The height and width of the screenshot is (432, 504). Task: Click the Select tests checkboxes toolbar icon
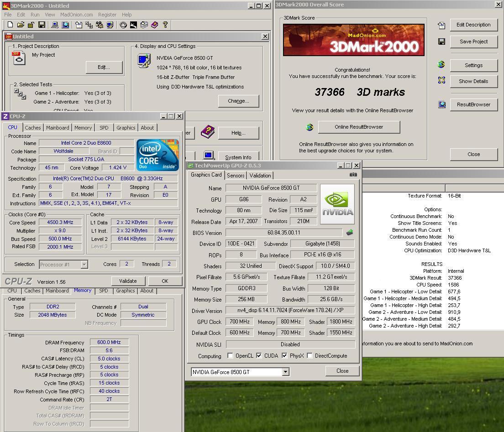pos(89,25)
